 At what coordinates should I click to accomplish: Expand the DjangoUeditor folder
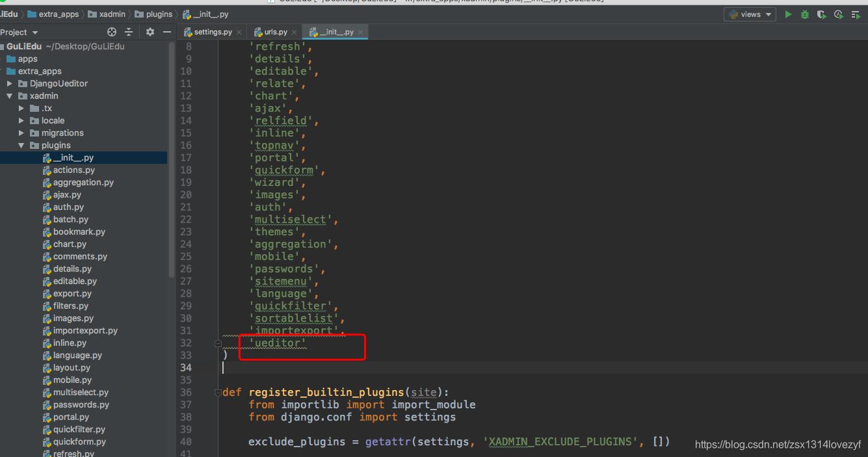pyautogui.click(x=10, y=84)
